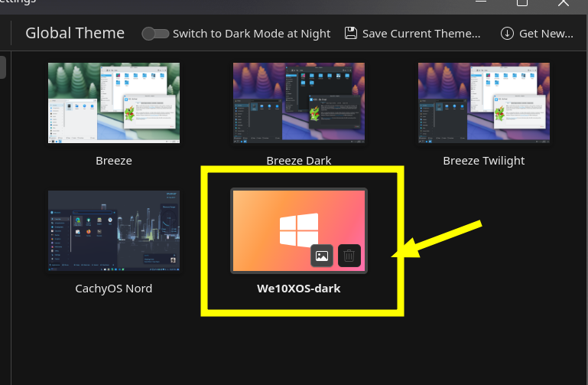Screen dimensions: 588x385
Task: Open Get New themes button
Action: pos(537,34)
